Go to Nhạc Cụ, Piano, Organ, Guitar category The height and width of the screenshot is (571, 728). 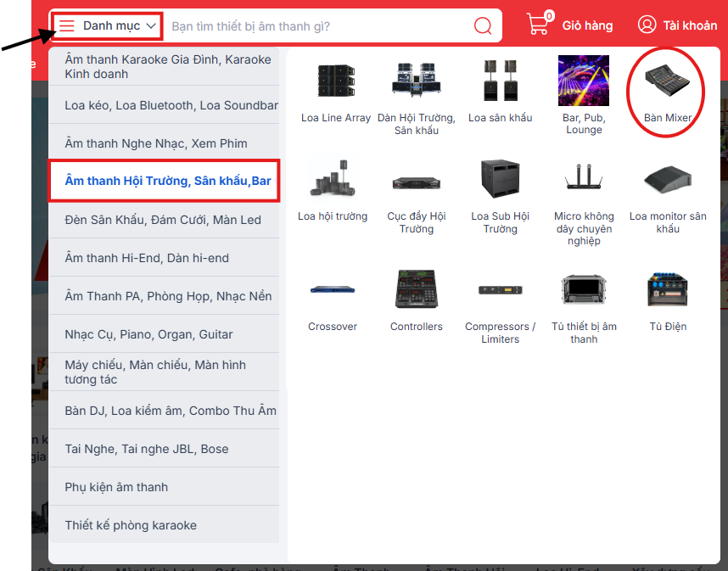pyautogui.click(x=148, y=334)
